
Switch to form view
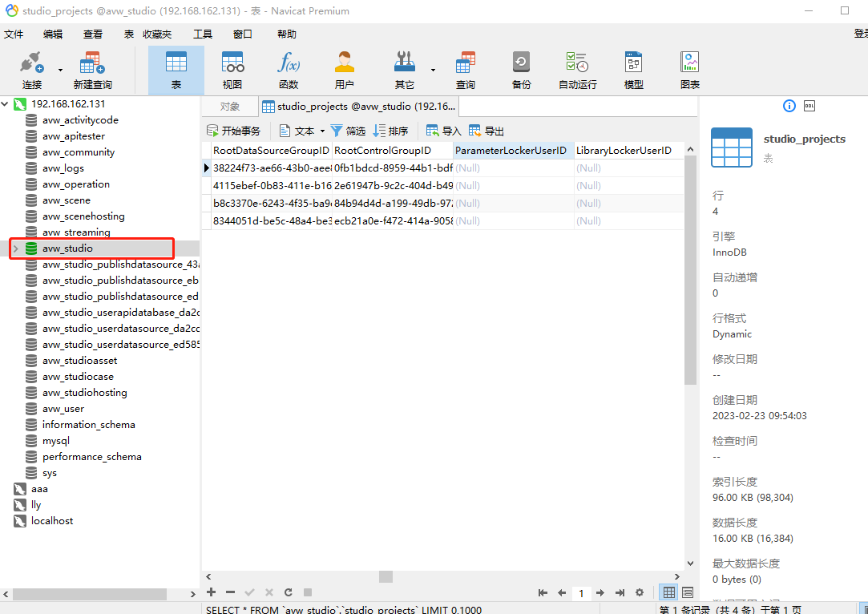[688, 593]
